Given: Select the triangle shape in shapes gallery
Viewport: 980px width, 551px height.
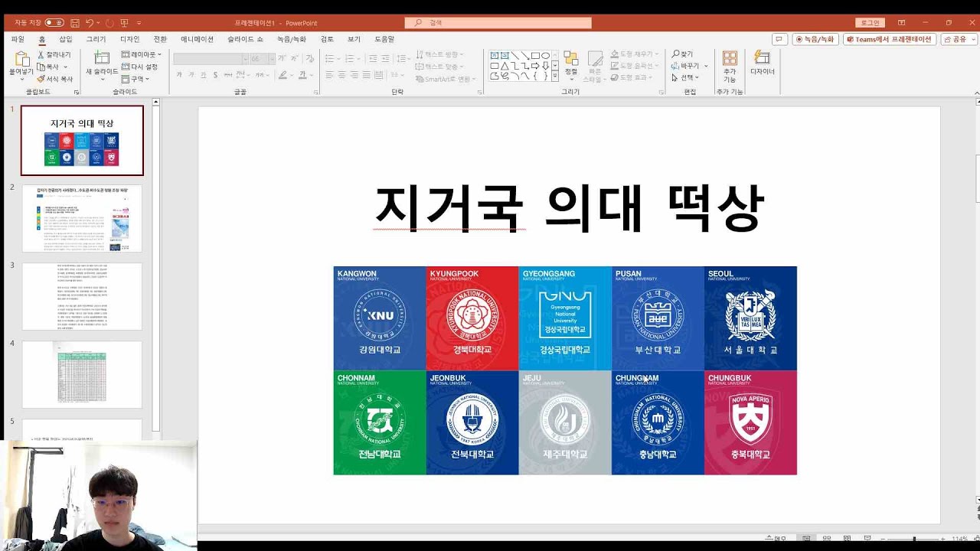Looking at the screenshot, I should click(505, 66).
